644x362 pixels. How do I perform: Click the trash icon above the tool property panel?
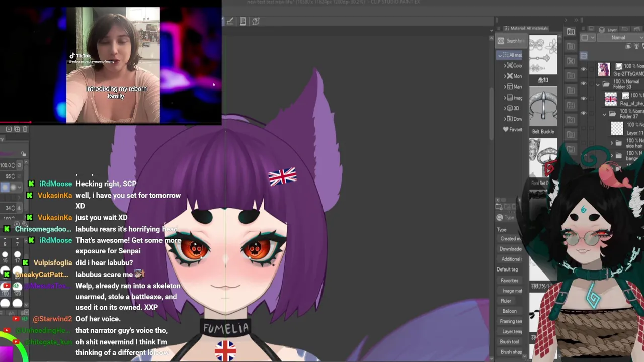(x=25, y=129)
